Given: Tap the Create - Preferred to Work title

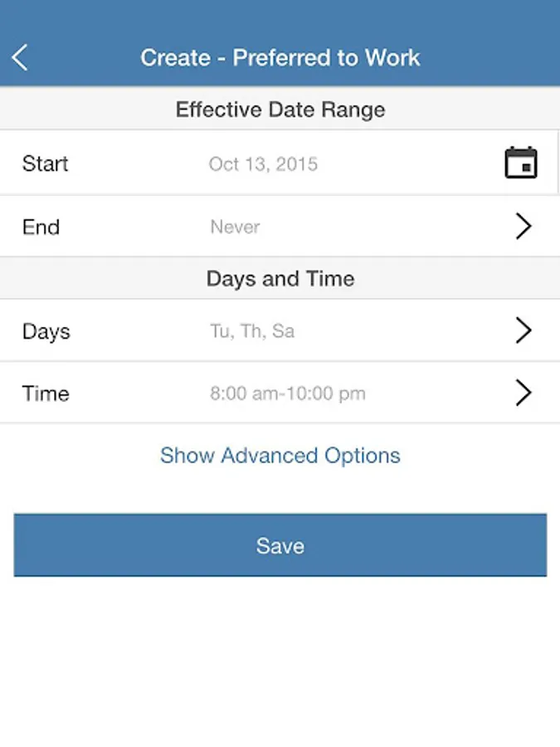Looking at the screenshot, I should (x=280, y=57).
